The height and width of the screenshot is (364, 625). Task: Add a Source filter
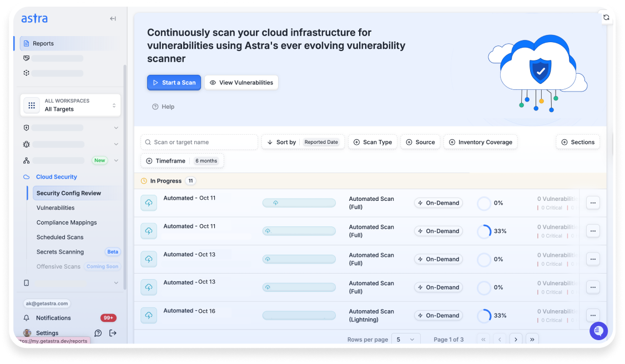(420, 142)
